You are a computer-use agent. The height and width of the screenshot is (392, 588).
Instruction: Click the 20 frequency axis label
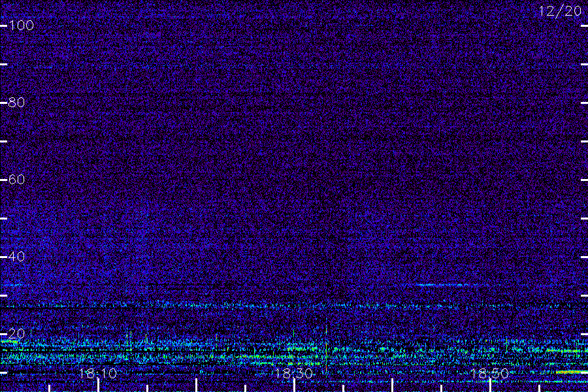coord(16,333)
